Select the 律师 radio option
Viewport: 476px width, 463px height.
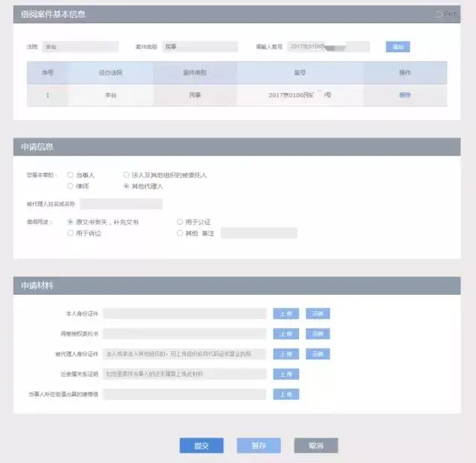(71, 186)
